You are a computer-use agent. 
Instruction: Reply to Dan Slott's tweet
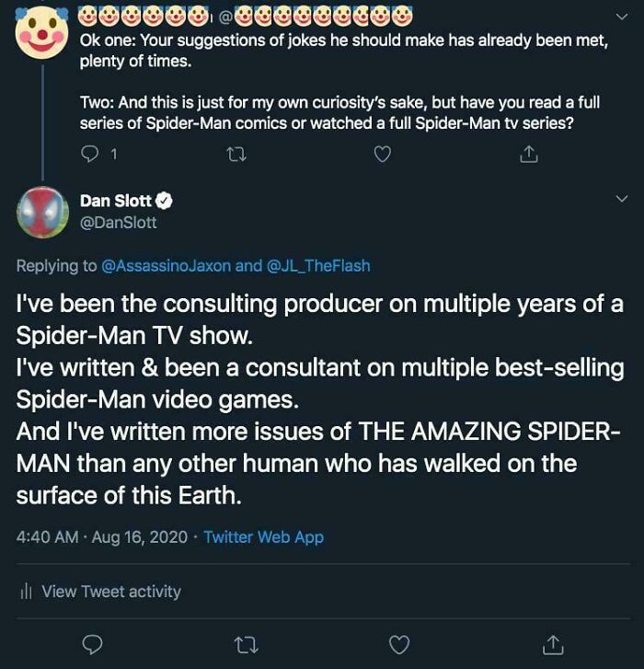pos(94,645)
